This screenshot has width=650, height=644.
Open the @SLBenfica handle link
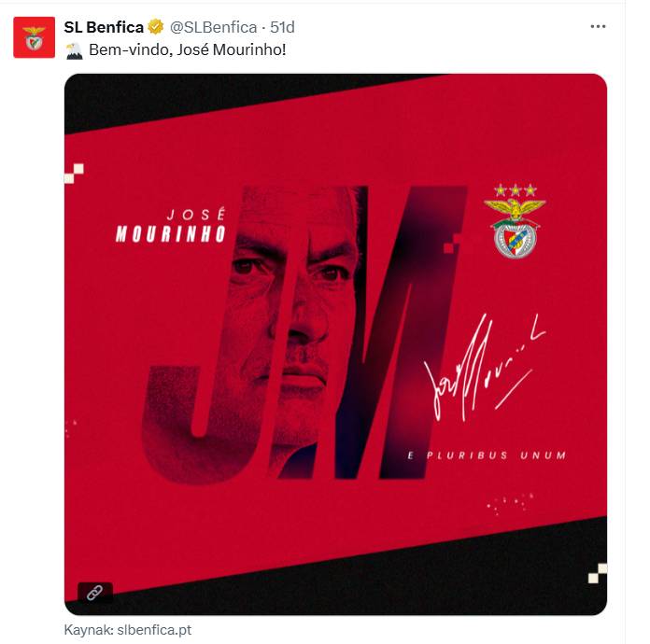(213, 27)
